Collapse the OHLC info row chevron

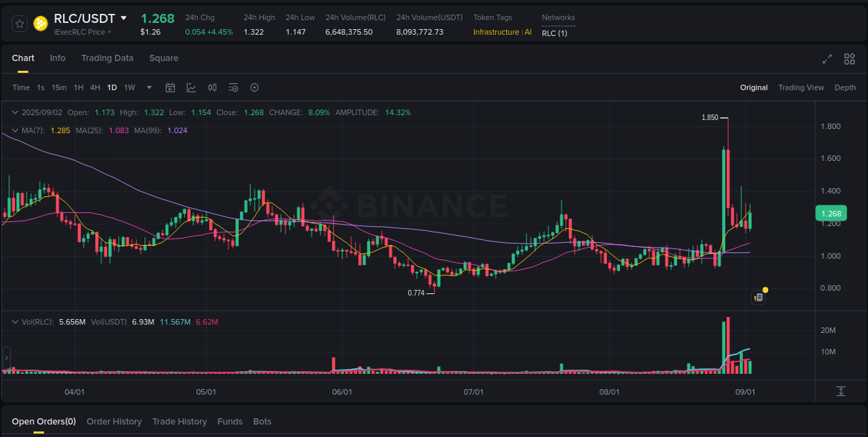[15, 112]
